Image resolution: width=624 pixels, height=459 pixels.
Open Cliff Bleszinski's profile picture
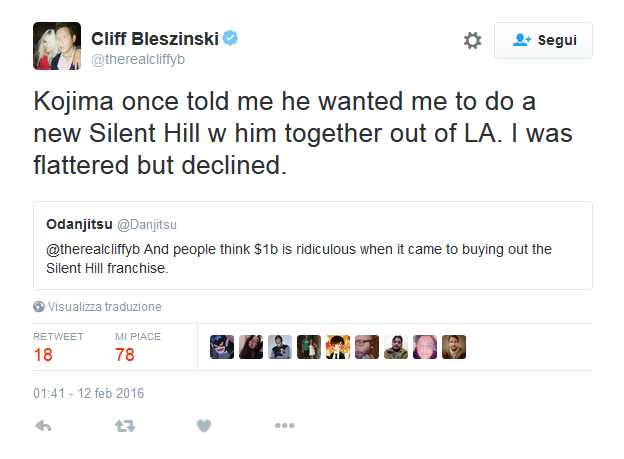tap(57, 46)
